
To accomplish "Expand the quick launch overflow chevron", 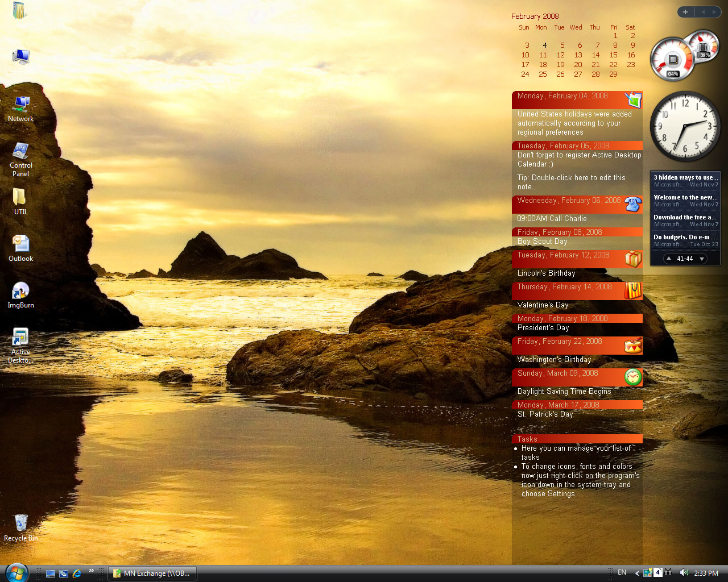I will (92, 571).
